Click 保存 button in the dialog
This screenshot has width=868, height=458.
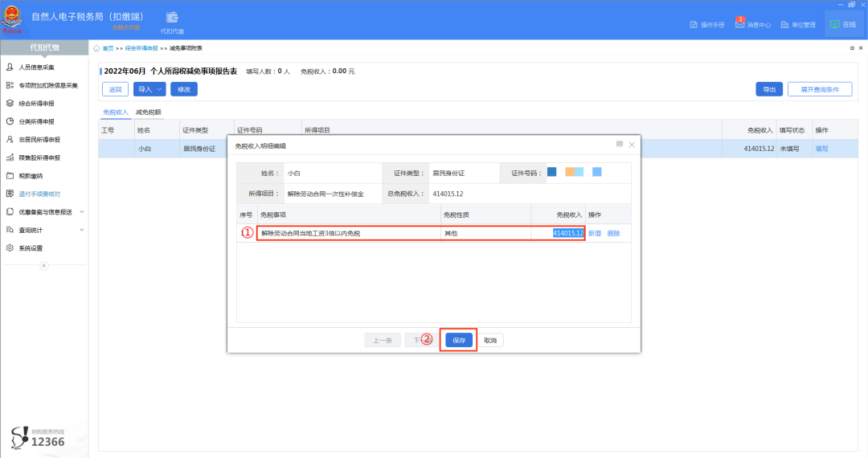[x=459, y=341]
